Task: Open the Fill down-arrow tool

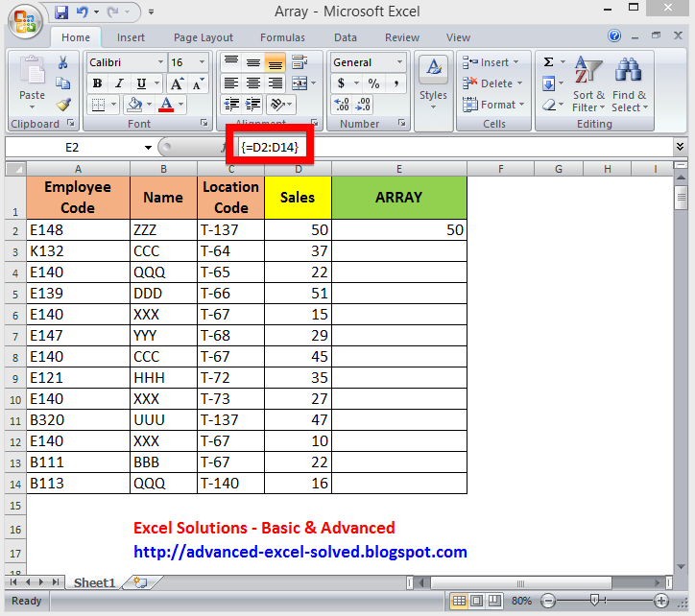Action: tap(549, 83)
